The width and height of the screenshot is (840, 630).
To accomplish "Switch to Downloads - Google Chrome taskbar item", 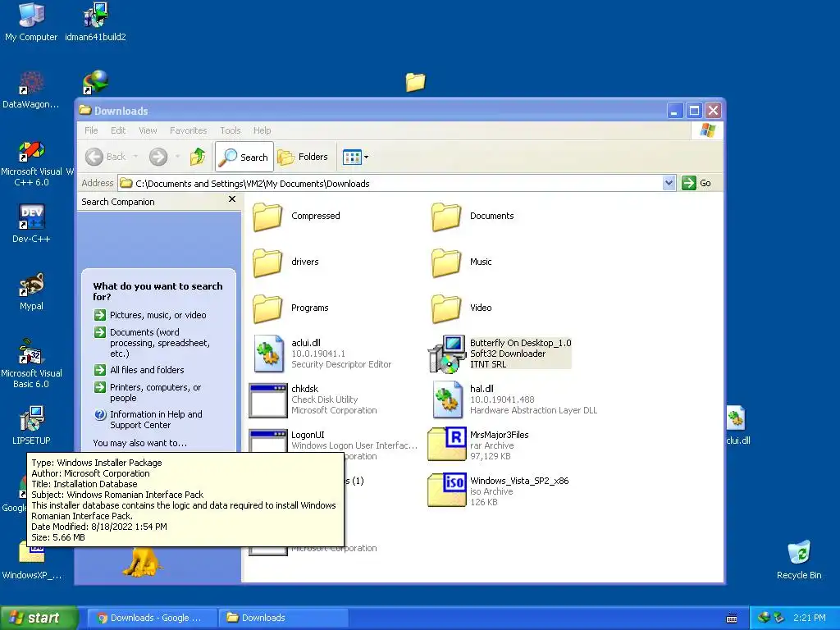I will (x=152, y=618).
